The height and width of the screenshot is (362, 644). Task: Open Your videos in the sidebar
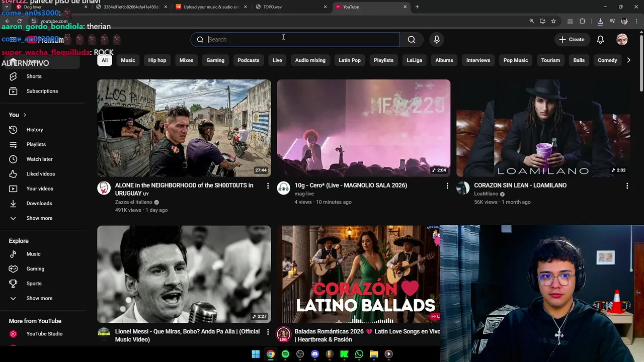[x=42, y=189]
